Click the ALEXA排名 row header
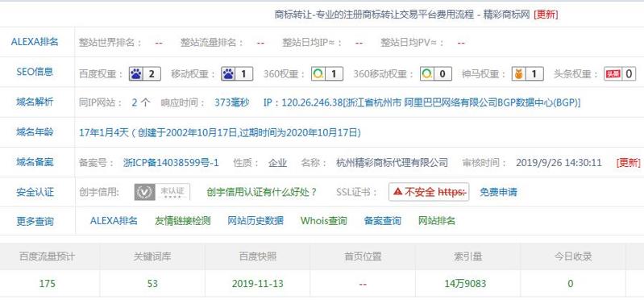Image resolution: width=644 pixels, height=300 pixels. click(35, 42)
